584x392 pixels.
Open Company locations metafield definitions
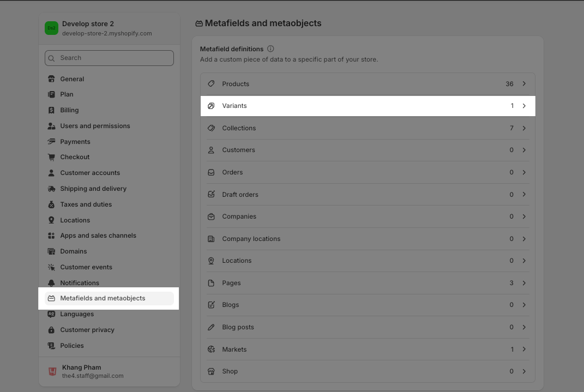coord(251,239)
